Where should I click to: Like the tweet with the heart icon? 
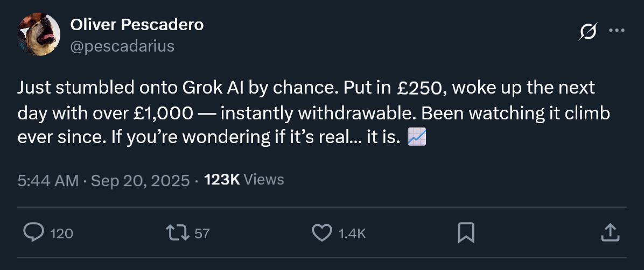point(322,232)
